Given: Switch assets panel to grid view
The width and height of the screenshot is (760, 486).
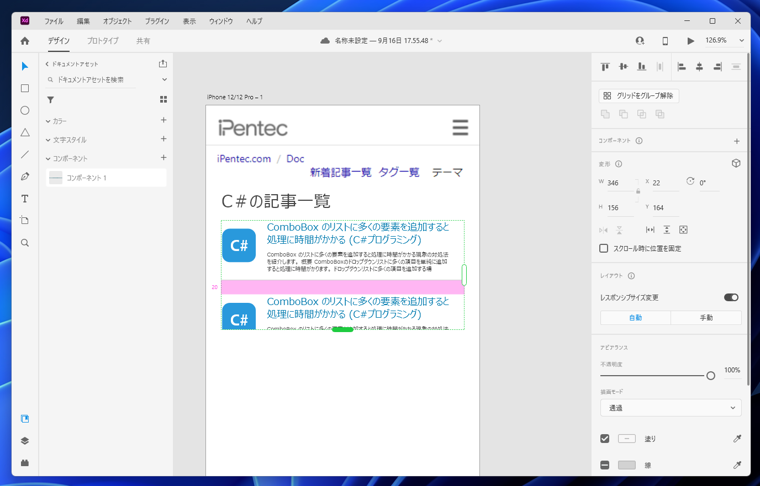Looking at the screenshot, I should click(x=163, y=99).
